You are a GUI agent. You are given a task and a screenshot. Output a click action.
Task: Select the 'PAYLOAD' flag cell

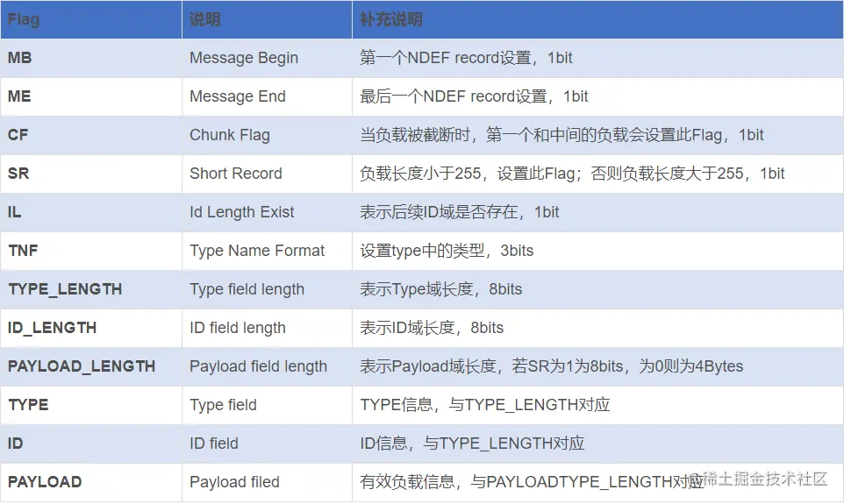pos(91,482)
